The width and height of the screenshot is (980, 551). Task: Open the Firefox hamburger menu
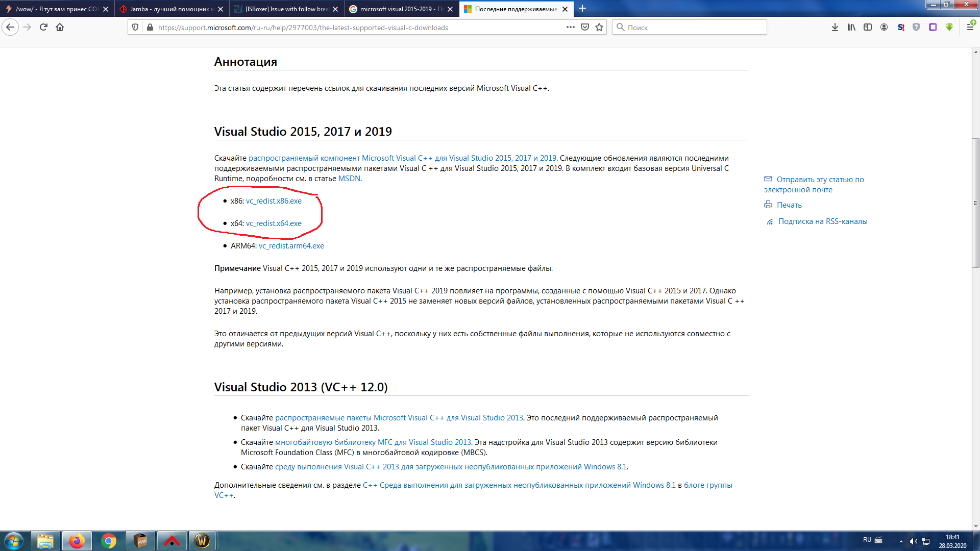tap(970, 28)
